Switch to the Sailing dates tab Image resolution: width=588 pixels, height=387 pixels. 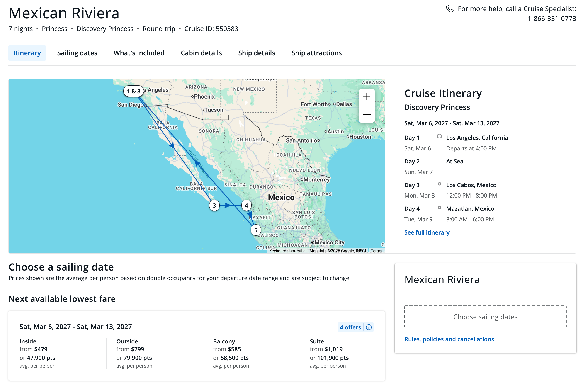coord(77,53)
